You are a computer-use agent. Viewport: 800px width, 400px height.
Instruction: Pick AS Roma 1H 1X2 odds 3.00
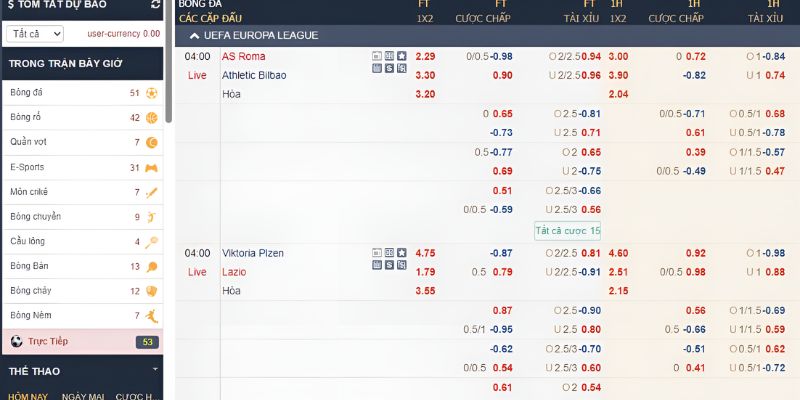pos(618,56)
